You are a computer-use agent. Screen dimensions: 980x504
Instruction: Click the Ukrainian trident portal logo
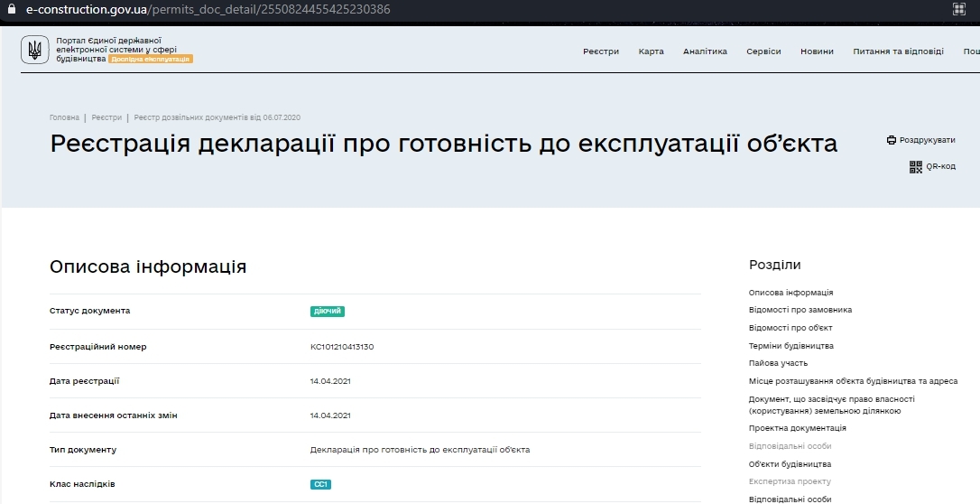[x=35, y=50]
